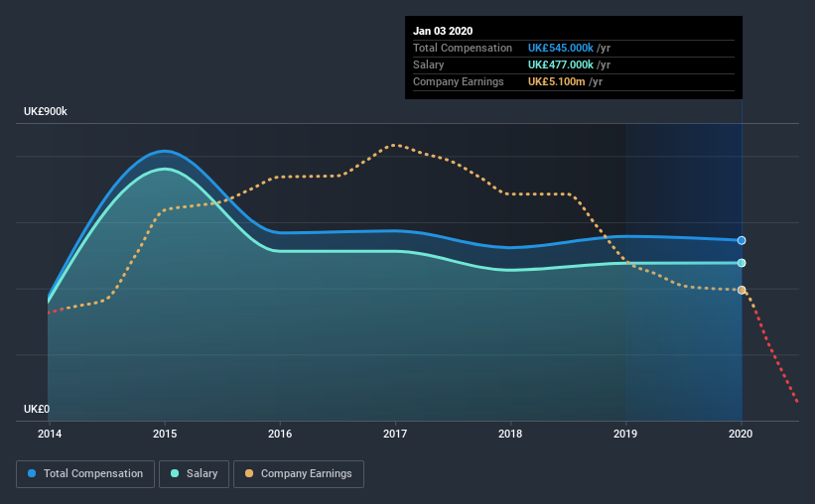
Task: Click the UK£900k y-axis label
Action: (46, 112)
